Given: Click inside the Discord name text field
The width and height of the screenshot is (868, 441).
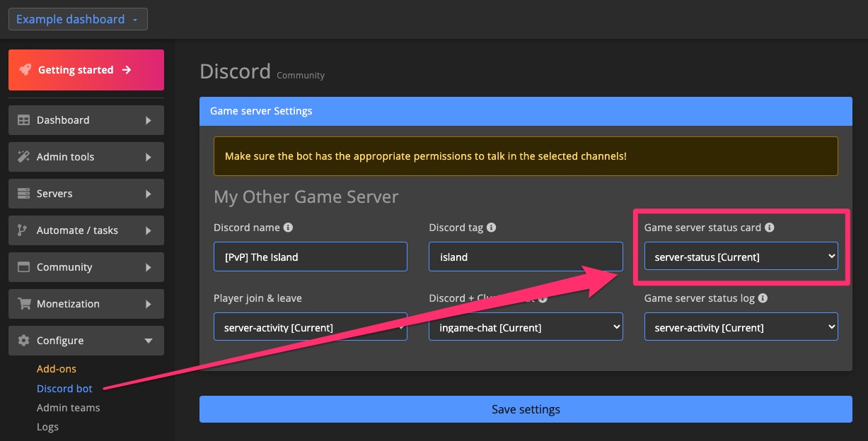Looking at the screenshot, I should tap(310, 257).
